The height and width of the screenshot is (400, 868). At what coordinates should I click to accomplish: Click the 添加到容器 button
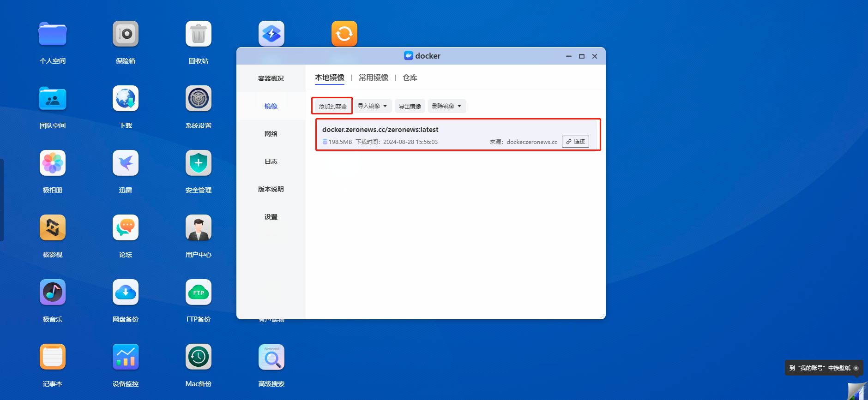[x=332, y=106]
